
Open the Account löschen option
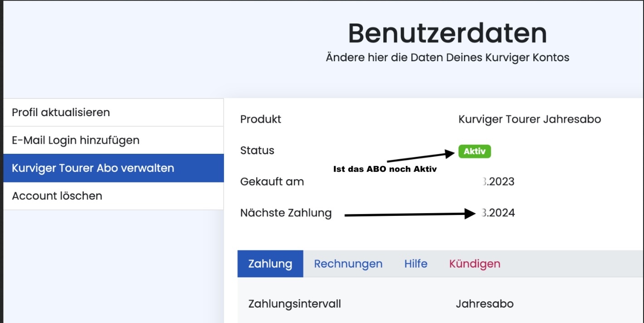point(57,196)
